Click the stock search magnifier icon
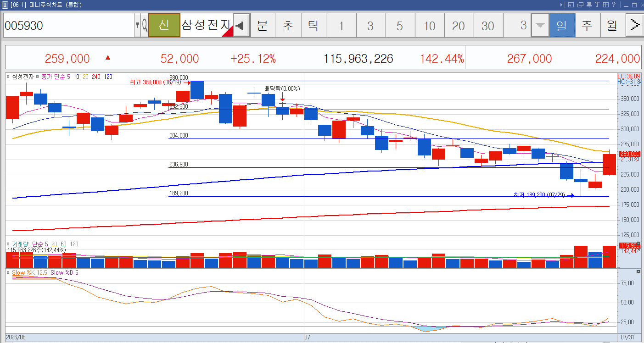Image resolution: width=644 pixels, height=343 pixels. (x=144, y=25)
